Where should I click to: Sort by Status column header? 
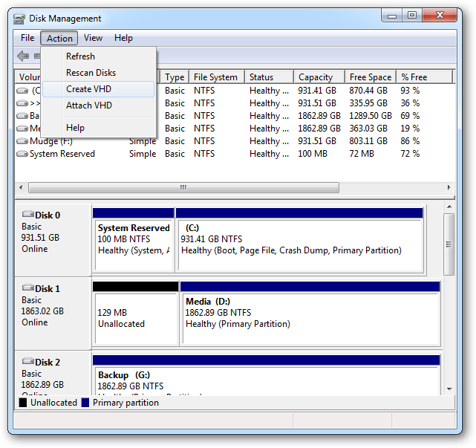click(x=269, y=77)
